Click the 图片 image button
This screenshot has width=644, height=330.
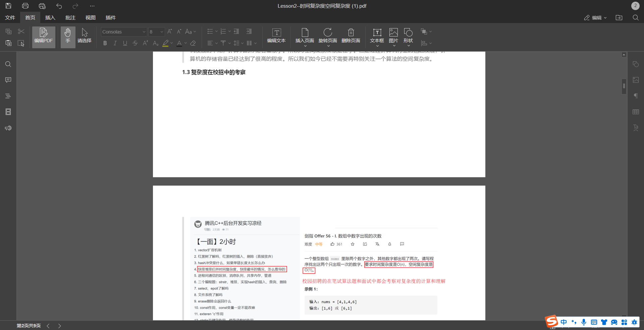click(x=393, y=37)
